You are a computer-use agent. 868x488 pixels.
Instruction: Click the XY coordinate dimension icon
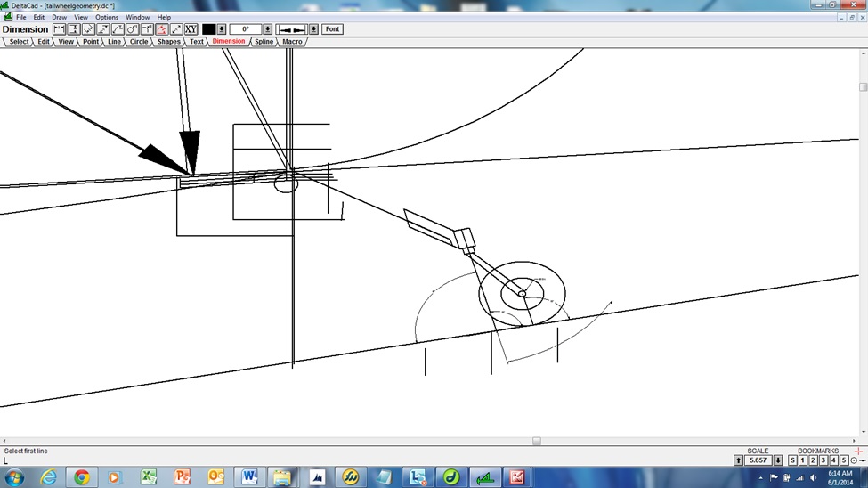[x=191, y=29]
